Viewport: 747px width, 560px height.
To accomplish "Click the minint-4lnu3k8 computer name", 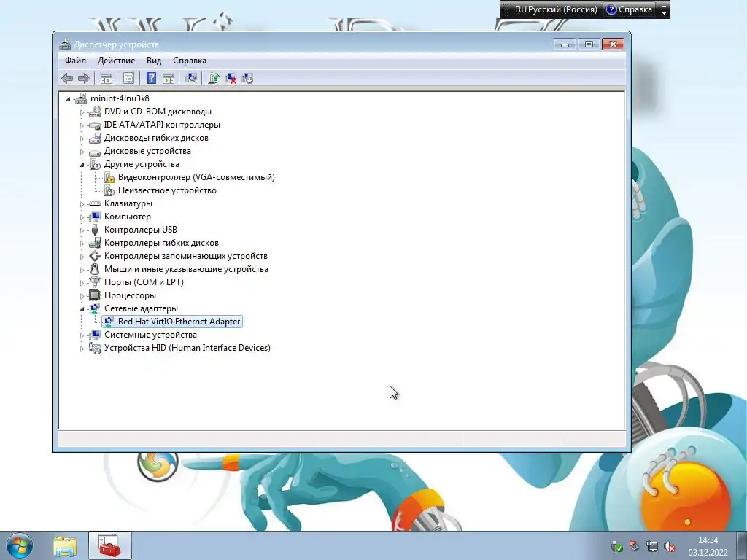I will tap(120, 98).
